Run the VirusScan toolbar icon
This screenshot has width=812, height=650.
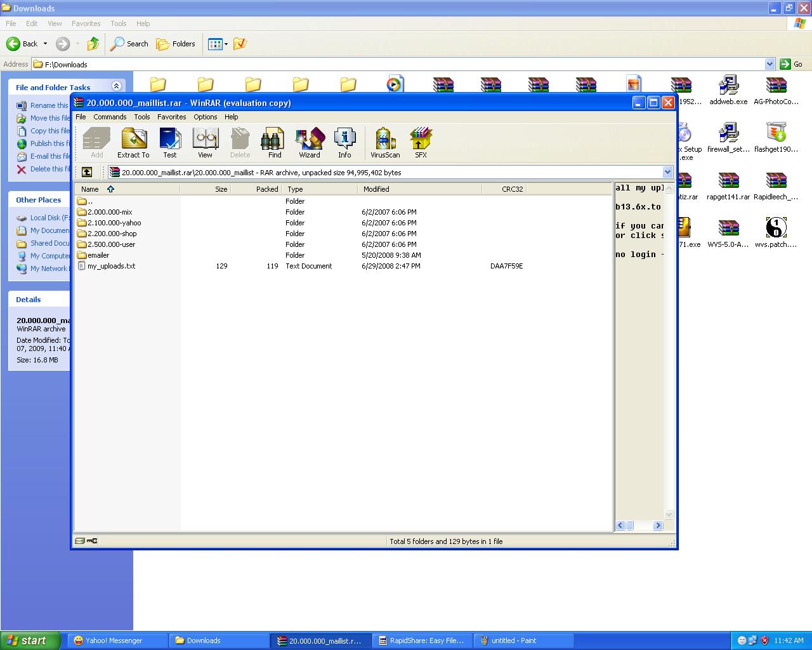385,143
